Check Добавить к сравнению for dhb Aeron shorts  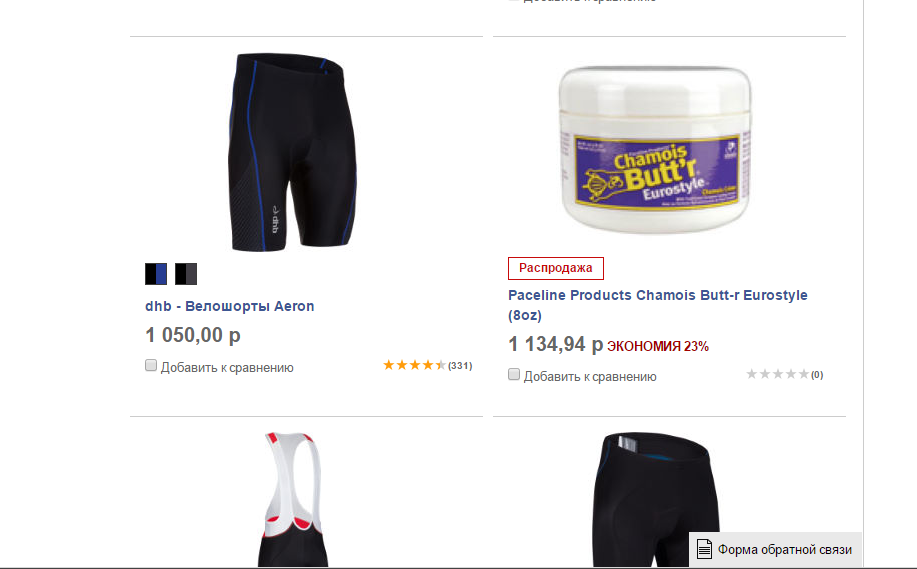[x=151, y=365]
